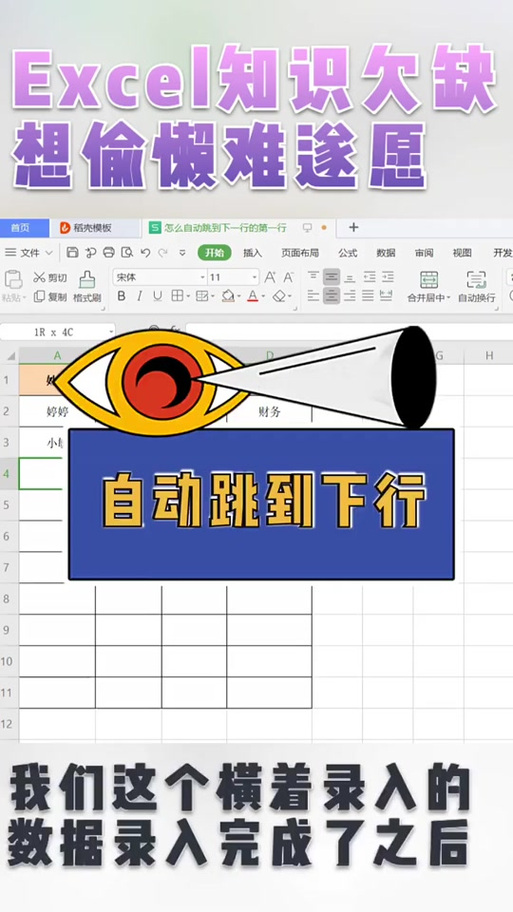
Task: Click the Cut (剪切) scissors button
Action: [50, 277]
